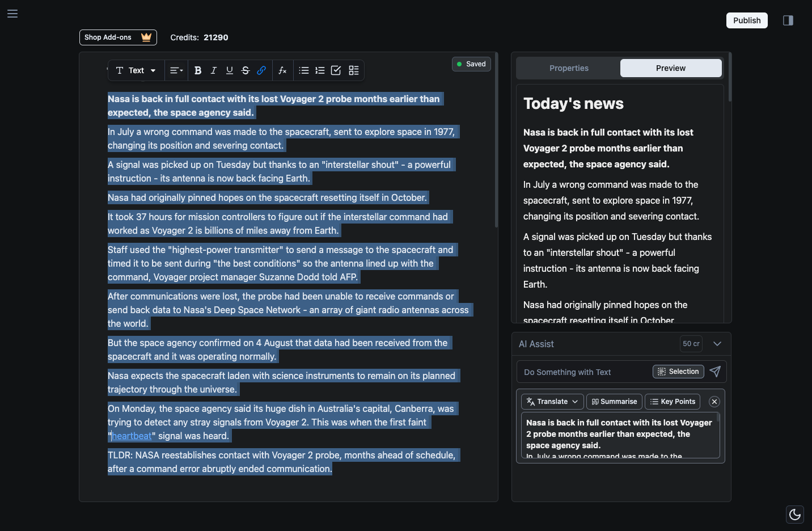This screenshot has width=812, height=531.
Task: Click the 50 cr credits badge
Action: point(691,344)
